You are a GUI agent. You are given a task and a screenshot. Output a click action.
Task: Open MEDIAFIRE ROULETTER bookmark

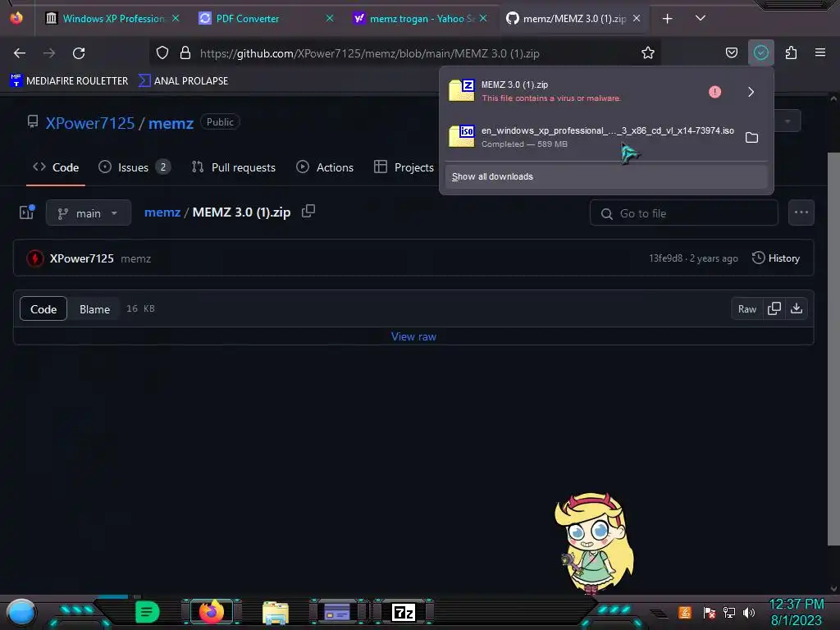coord(69,81)
